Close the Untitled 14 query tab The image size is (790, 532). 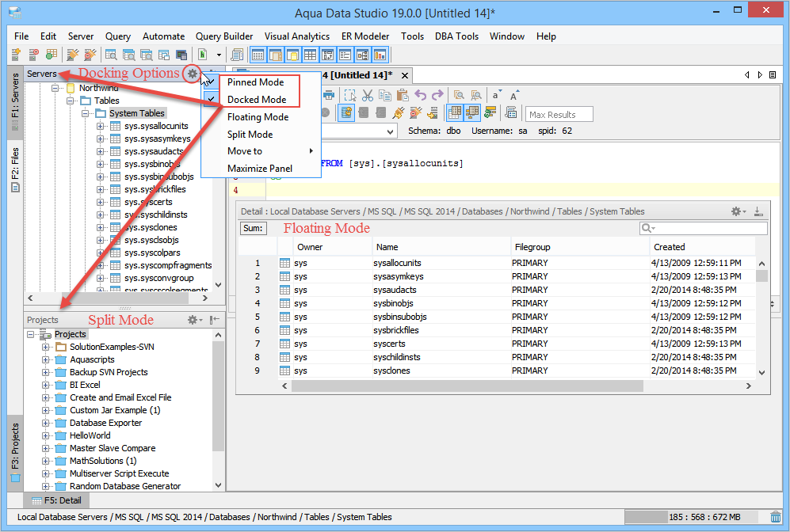pos(405,75)
